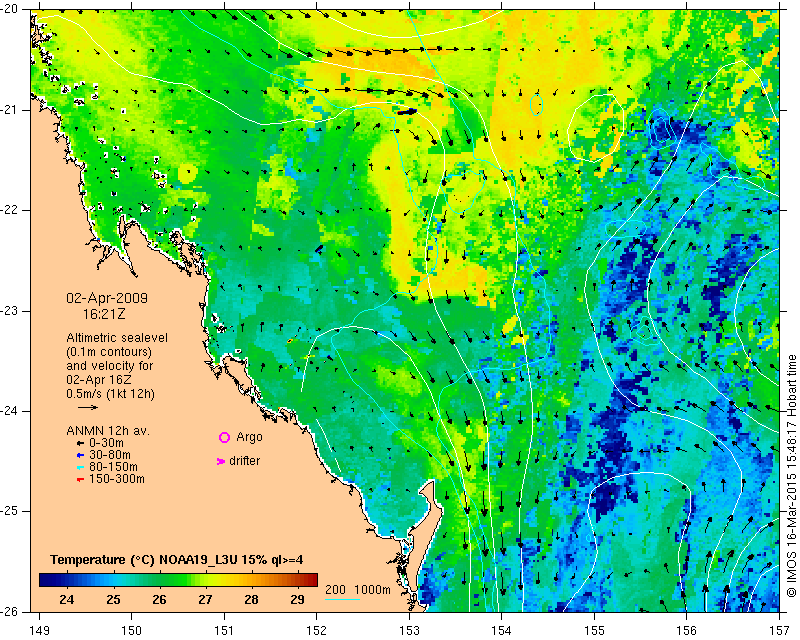Image resolution: width=800 pixels, height=640 pixels.
Task: Click longitude axis label '150'
Action: click(131, 631)
